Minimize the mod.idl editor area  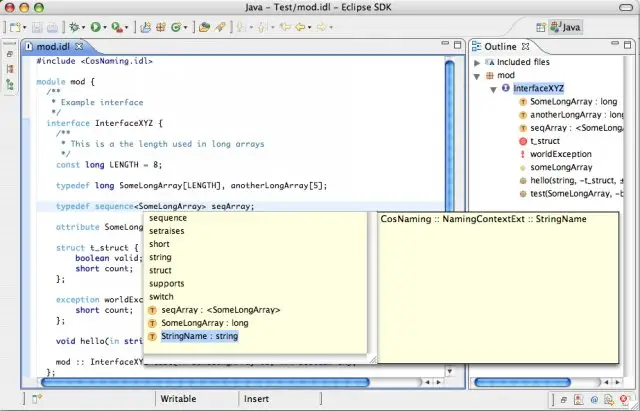click(x=445, y=43)
